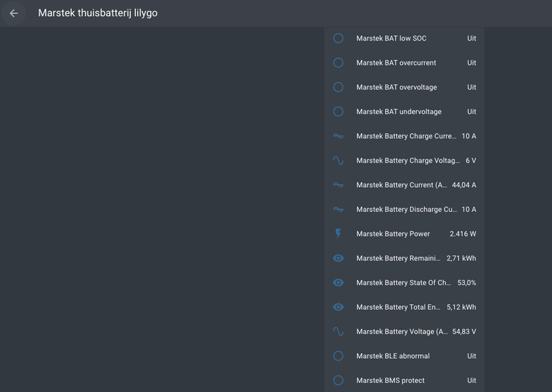Click the eye icon for Battery Total Energy

click(338, 307)
